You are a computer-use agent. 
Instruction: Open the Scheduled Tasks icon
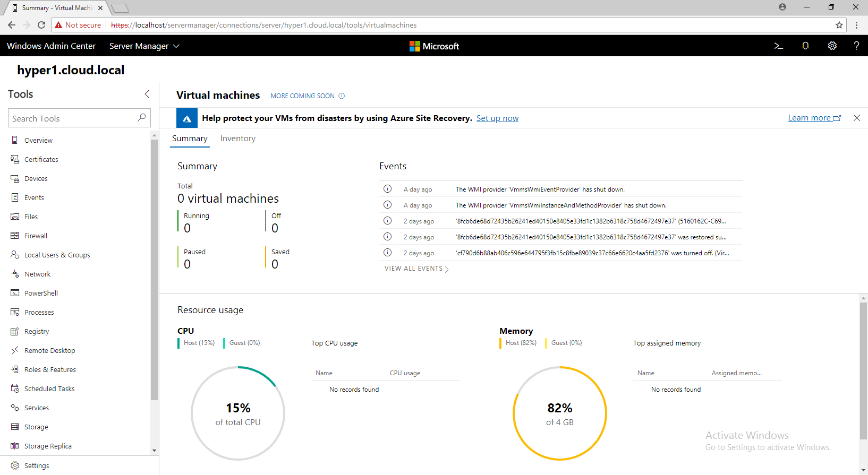click(15, 388)
